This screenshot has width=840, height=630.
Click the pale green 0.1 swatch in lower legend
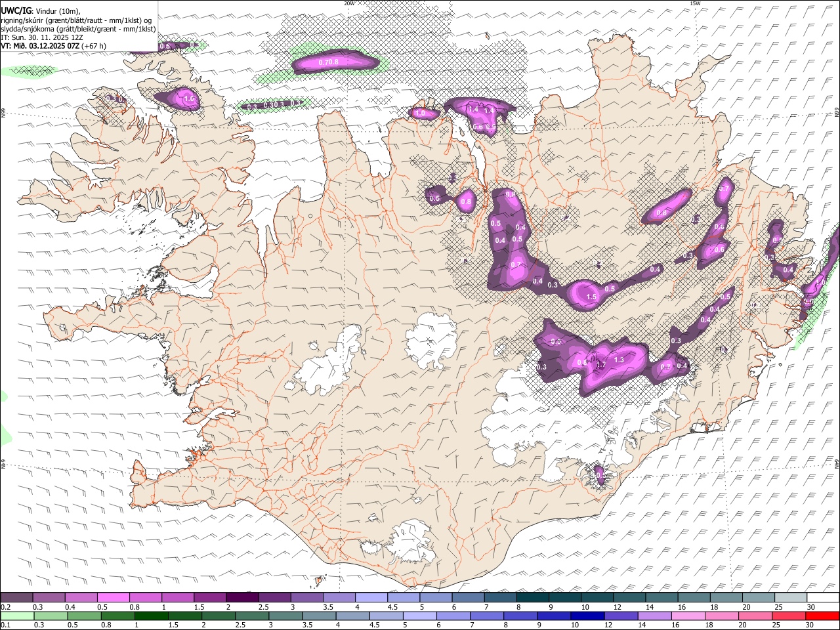pyautogui.click(x=17, y=616)
